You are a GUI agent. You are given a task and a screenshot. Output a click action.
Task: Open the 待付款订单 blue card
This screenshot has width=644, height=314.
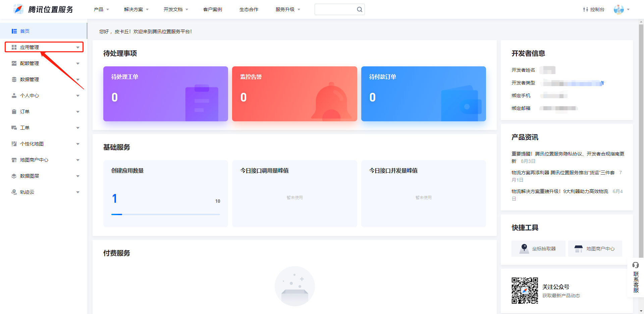(424, 94)
